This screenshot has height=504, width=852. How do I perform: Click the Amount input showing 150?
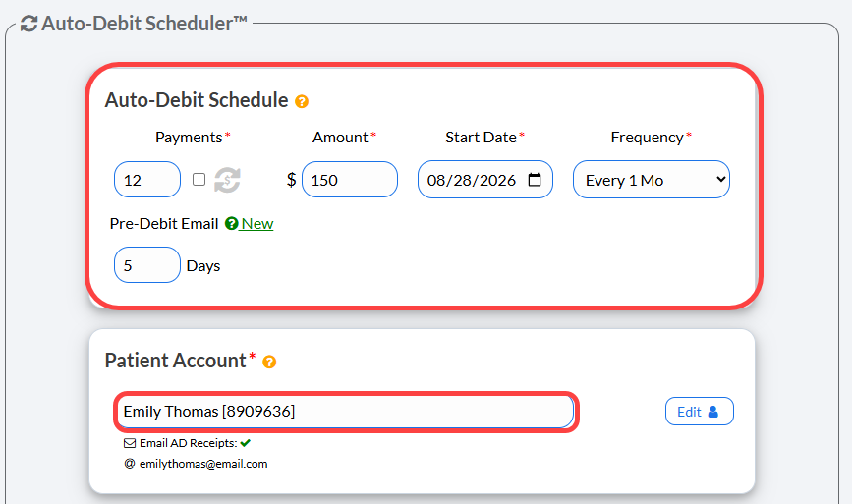pyautogui.click(x=350, y=179)
